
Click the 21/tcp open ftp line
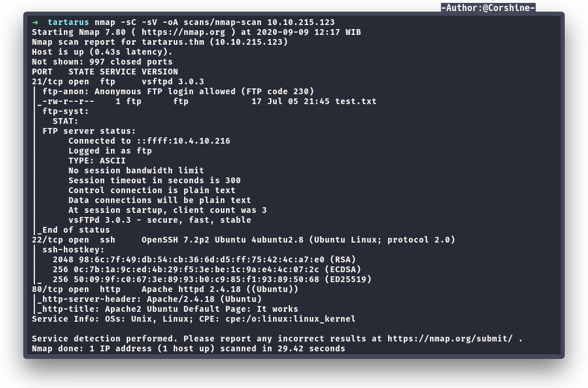tap(117, 81)
